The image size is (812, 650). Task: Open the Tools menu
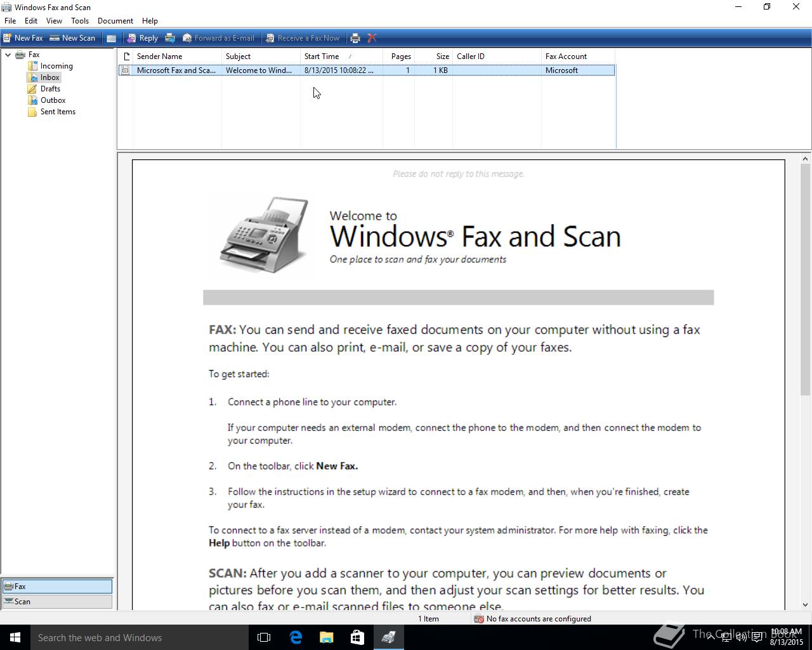point(80,21)
